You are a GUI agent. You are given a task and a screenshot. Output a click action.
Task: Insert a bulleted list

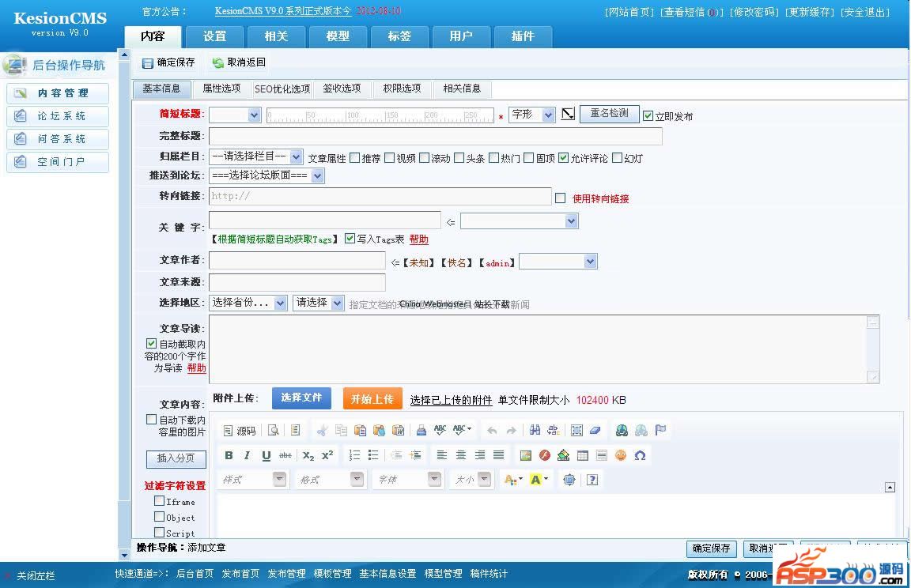coord(373,455)
